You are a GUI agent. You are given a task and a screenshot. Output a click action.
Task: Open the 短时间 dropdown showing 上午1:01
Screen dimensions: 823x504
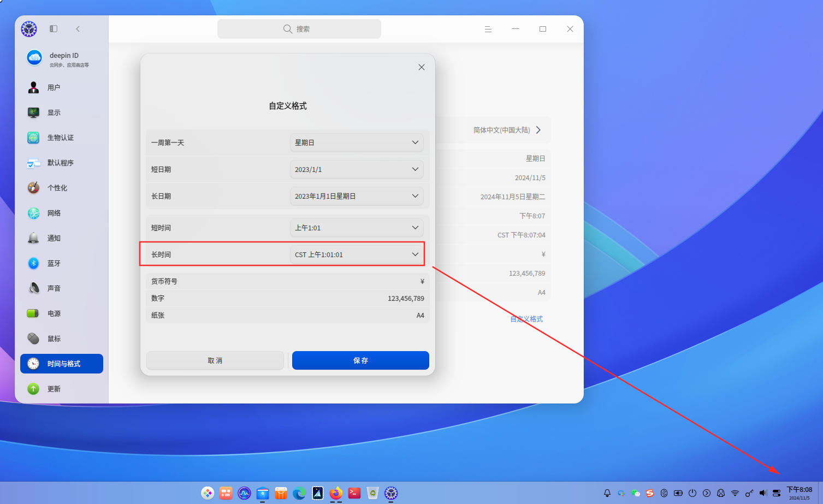357,228
